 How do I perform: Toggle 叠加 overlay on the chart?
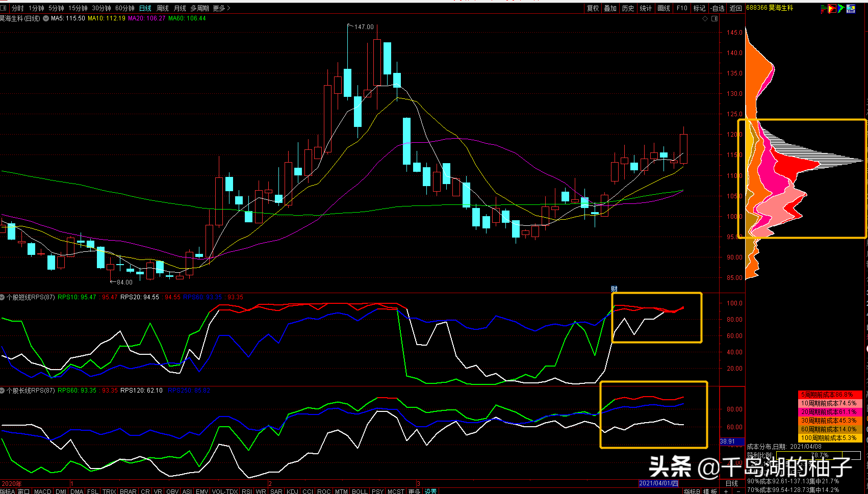(610, 8)
